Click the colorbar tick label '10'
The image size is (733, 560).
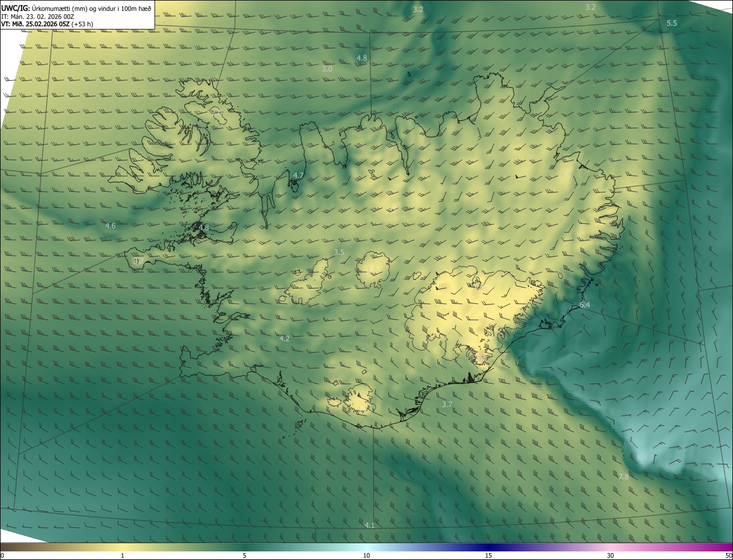[366, 555]
